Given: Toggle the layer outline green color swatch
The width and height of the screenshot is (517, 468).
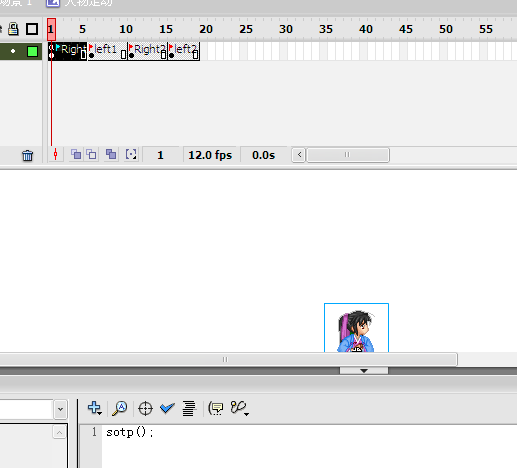Looking at the screenshot, I should click(x=32, y=51).
